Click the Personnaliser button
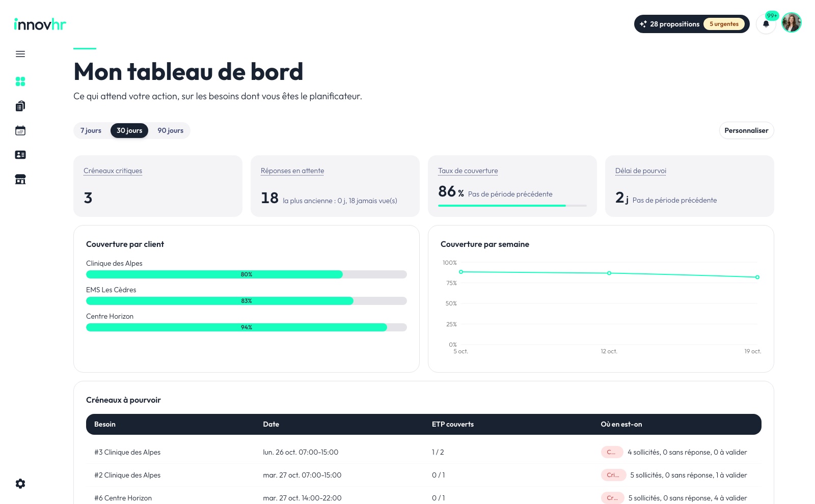This screenshot has height=504, width=815. point(746,131)
